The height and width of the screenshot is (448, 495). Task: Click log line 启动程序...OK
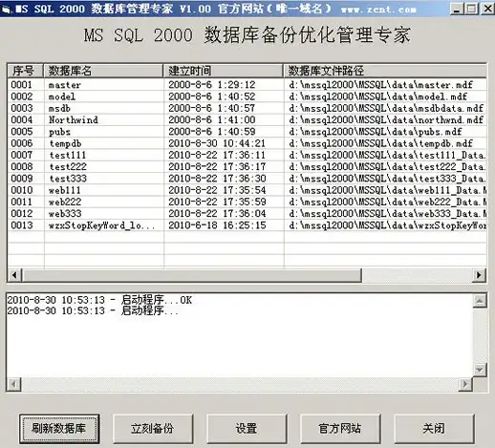pyautogui.click(x=99, y=300)
